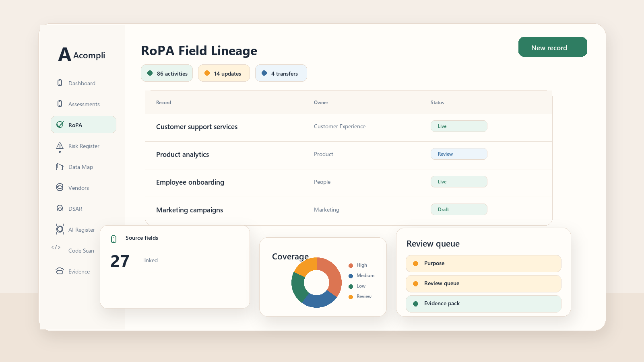
Task: Click the People owner cell
Action: 322,182
